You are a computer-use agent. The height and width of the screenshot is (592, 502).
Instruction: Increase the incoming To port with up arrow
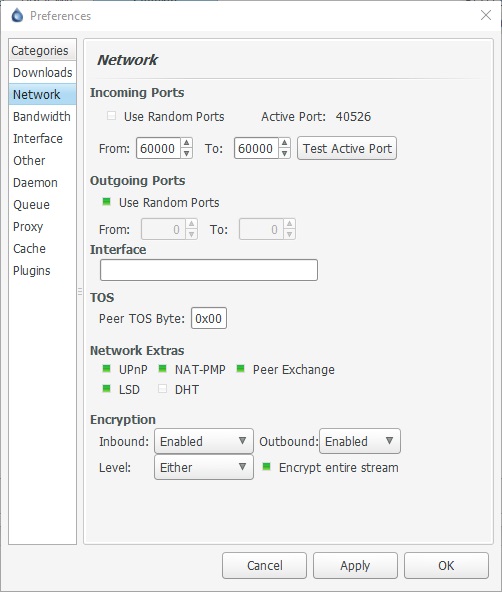click(x=284, y=143)
